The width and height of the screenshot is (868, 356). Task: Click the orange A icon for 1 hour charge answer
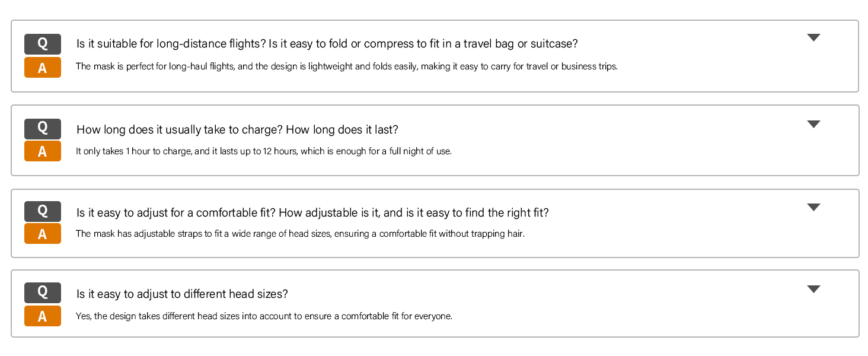[x=42, y=151]
